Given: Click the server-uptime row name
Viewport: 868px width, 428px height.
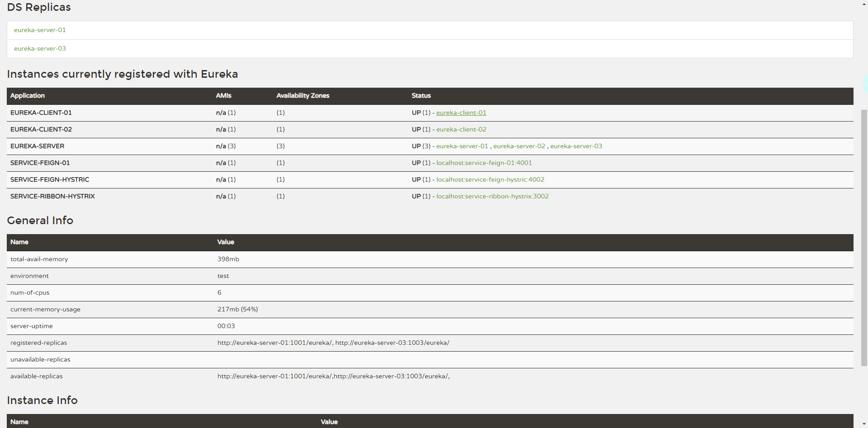Looking at the screenshot, I should tap(32, 326).
